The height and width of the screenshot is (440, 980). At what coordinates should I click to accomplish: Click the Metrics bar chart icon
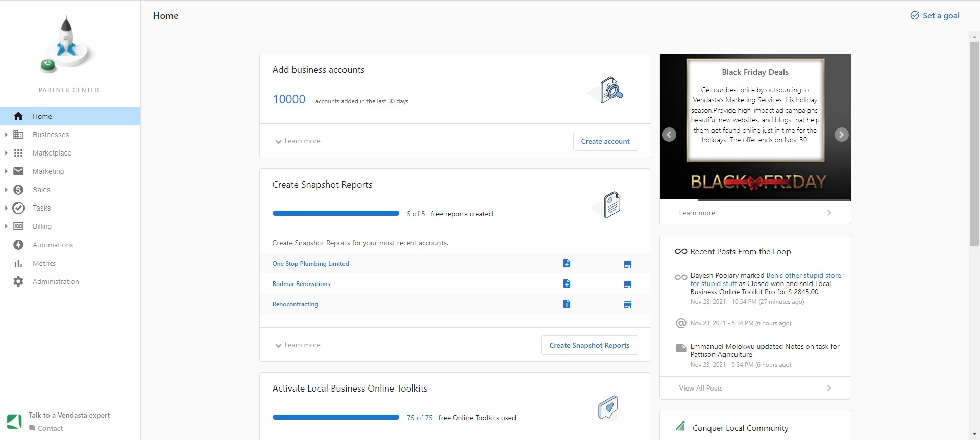click(18, 263)
